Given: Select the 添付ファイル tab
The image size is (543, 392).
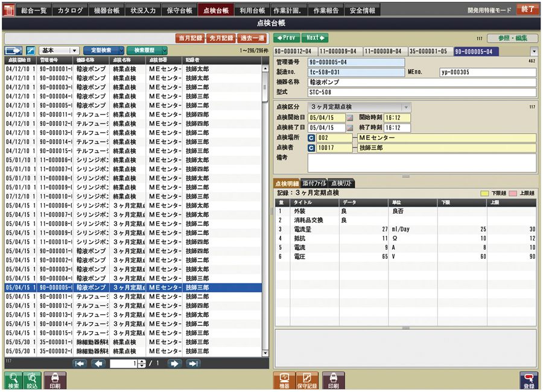Looking at the screenshot, I should click(x=314, y=183).
